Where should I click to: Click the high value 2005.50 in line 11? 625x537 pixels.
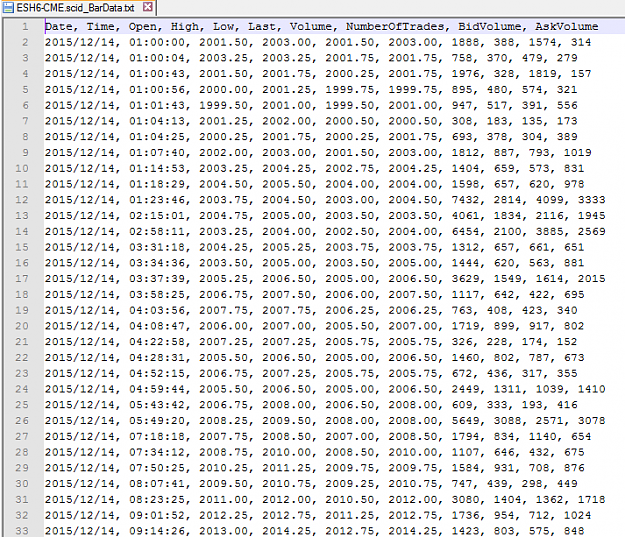[287, 184]
